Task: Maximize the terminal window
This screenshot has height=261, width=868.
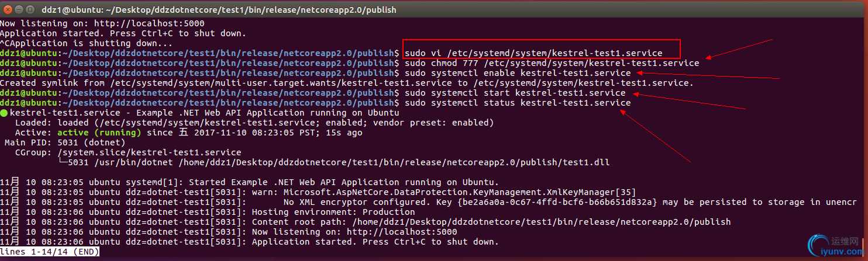Action: [x=31, y=9]
